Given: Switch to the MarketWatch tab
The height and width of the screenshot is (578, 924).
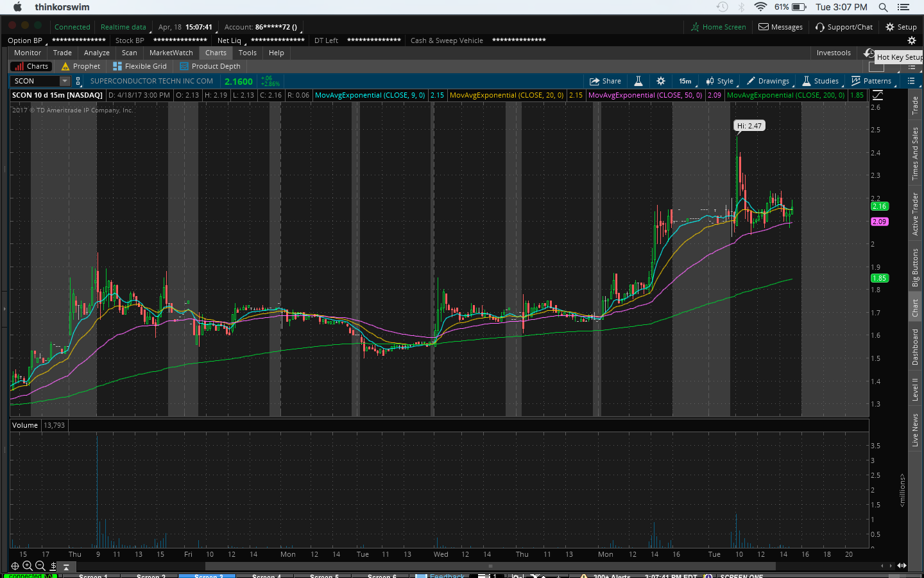Looking at the screenshot, I should point(171,53).
